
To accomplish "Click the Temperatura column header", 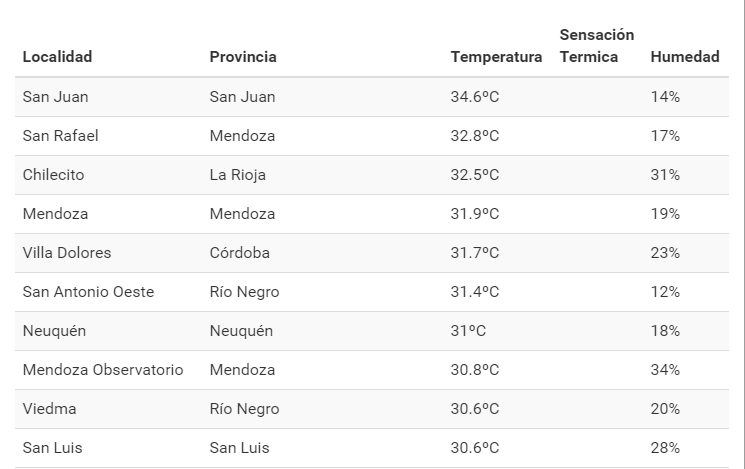I will (x=496, y=57).
